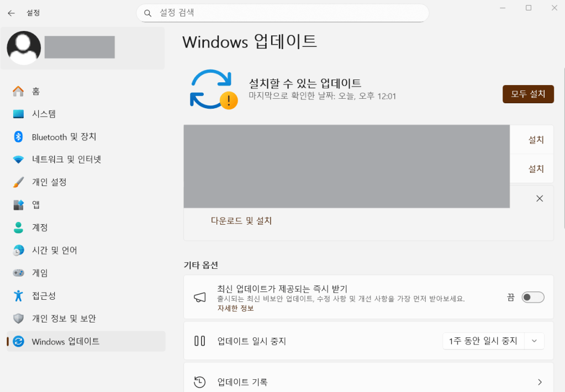Screen dimensions: 565x392
Task: Click the Bluetooth icon in the sidebar
Action: pyautogui.click(x=18, y=137)
